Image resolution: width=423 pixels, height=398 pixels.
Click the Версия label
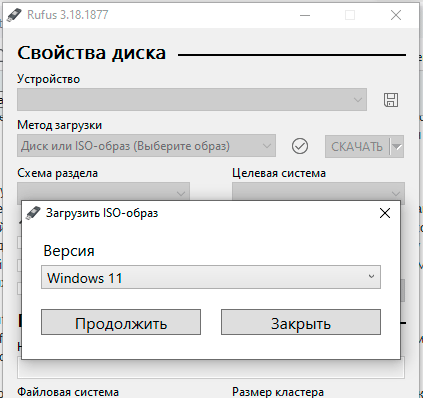69,251
